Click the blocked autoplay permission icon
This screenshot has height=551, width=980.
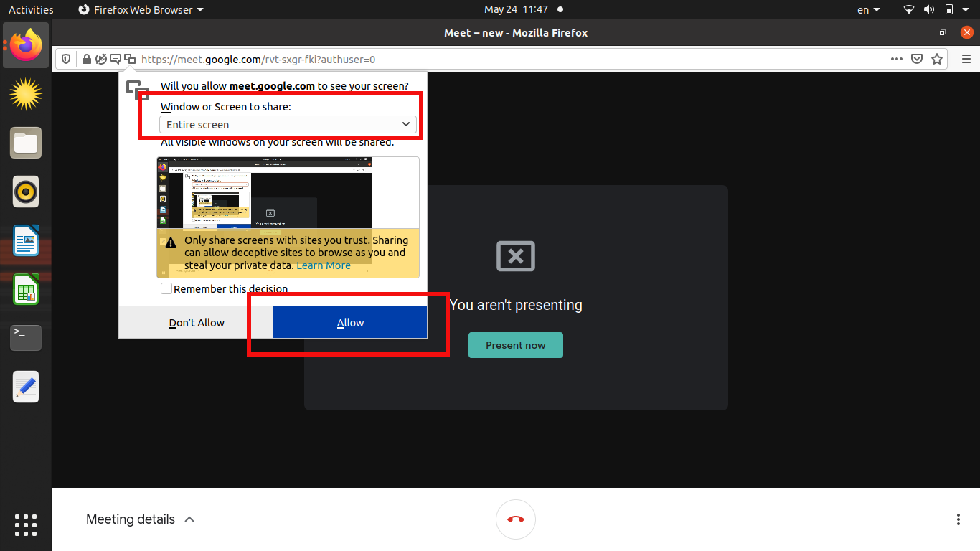[x=101, y=59]
